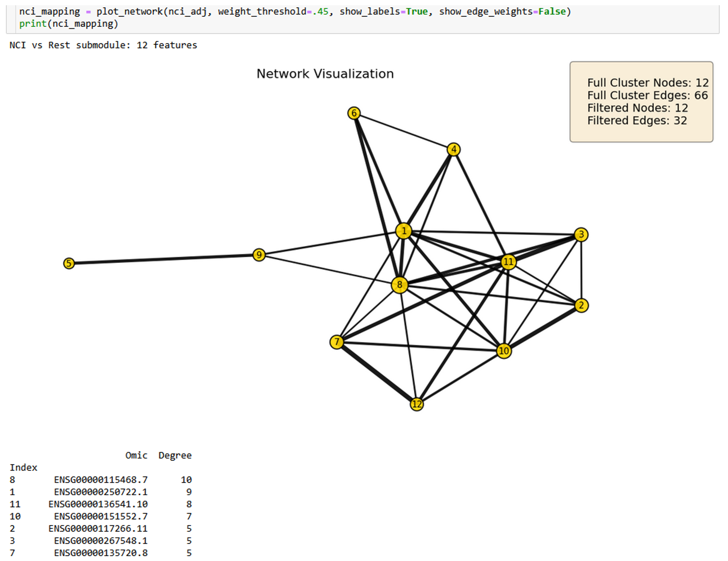Image resolution: width=728 pixels, height=561 pixels.
Task: Click show_labels=True argument in code
Action: pyautogui.click(x=383, y=11)
